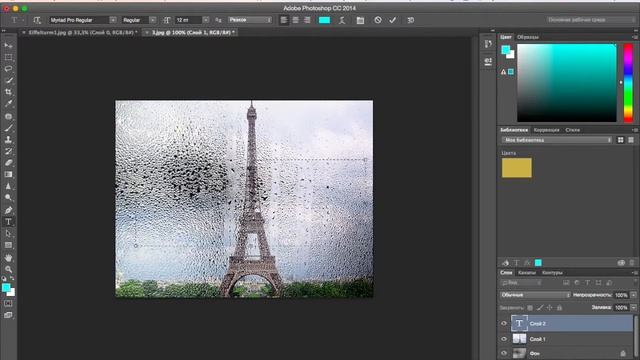Click the 3D button in options bar
640x360 pixels.
411,20
